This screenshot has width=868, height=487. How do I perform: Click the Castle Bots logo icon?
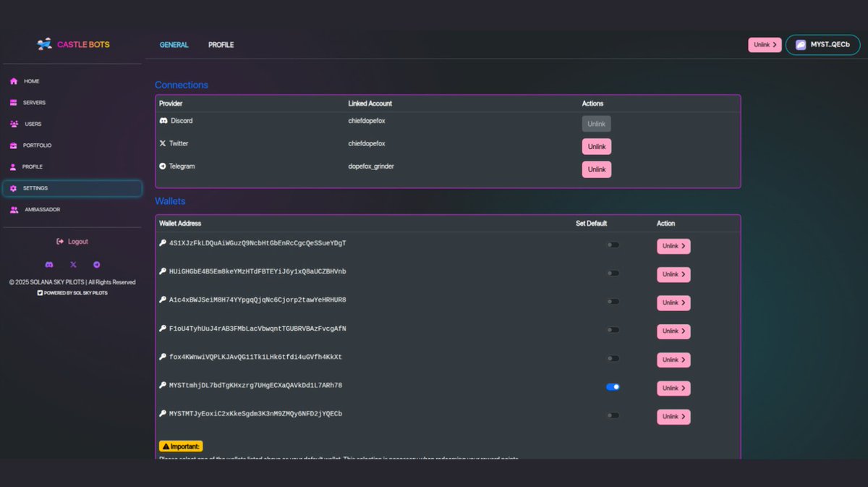pyautogui.click(x=45, y=44)
